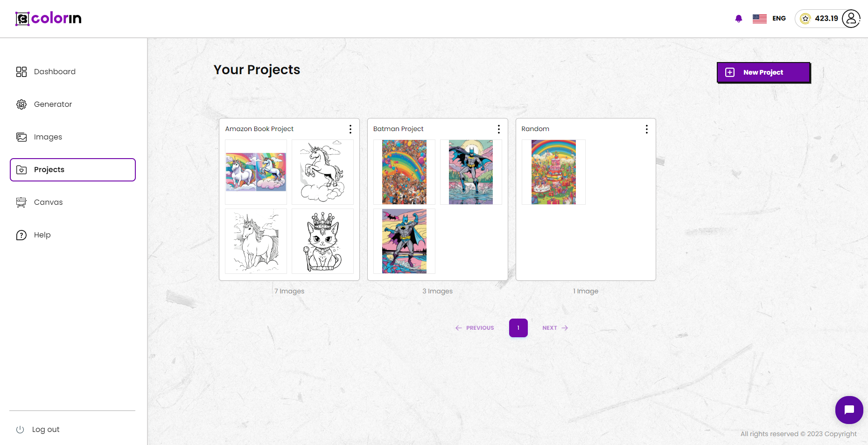
Task: Go to Dashboard in sidebar
Action: [72, 71]
